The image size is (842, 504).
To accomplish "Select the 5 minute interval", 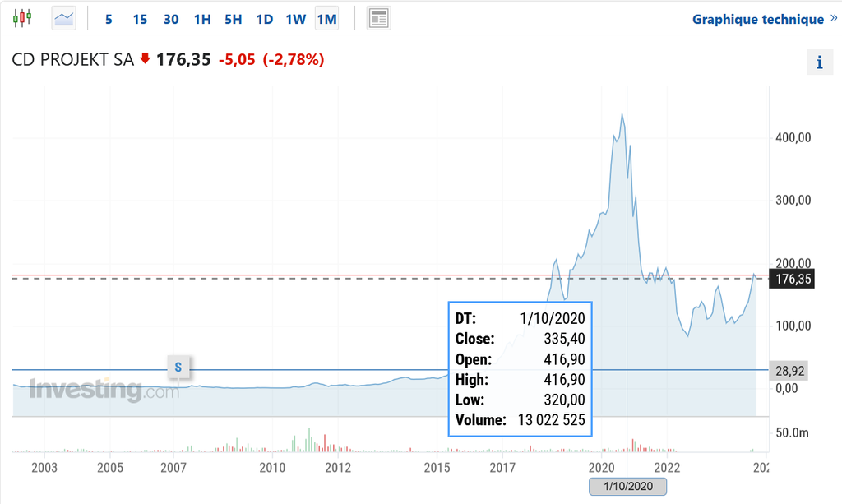I will (x=109, y=19).
